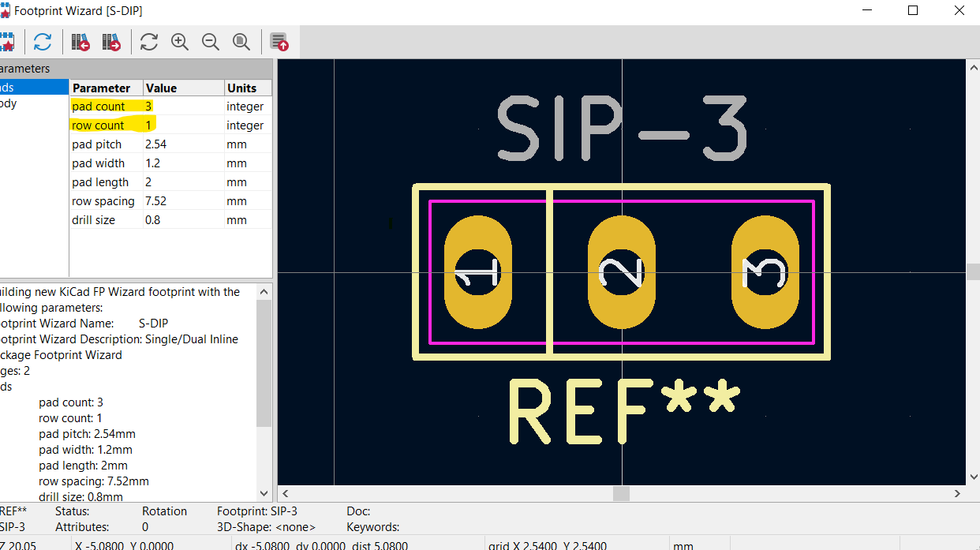Edit the row spacing value 7.52
Screen dimensions: 980x550
(183, 201)
